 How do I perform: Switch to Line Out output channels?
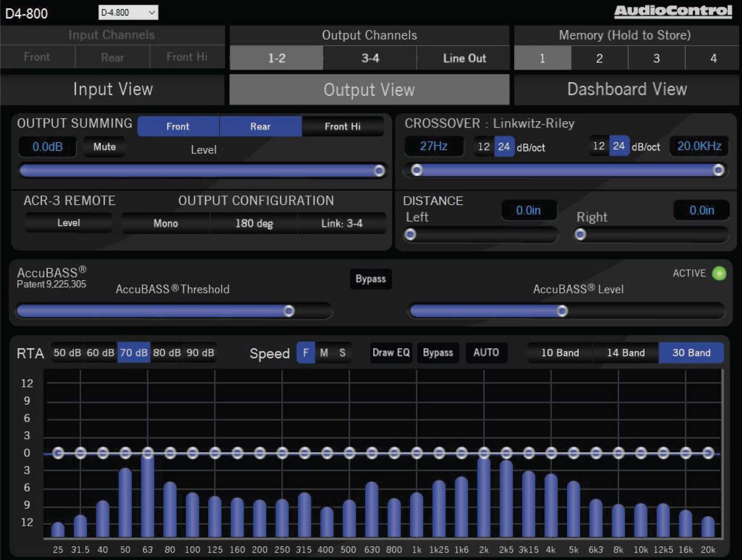click(463, 58)
